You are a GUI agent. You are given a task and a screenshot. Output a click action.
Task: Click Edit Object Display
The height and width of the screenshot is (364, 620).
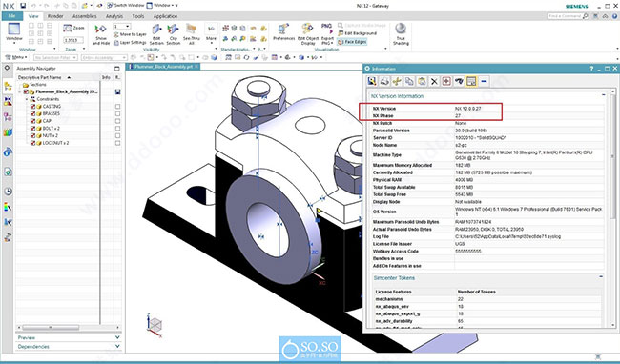click(308, 34)
